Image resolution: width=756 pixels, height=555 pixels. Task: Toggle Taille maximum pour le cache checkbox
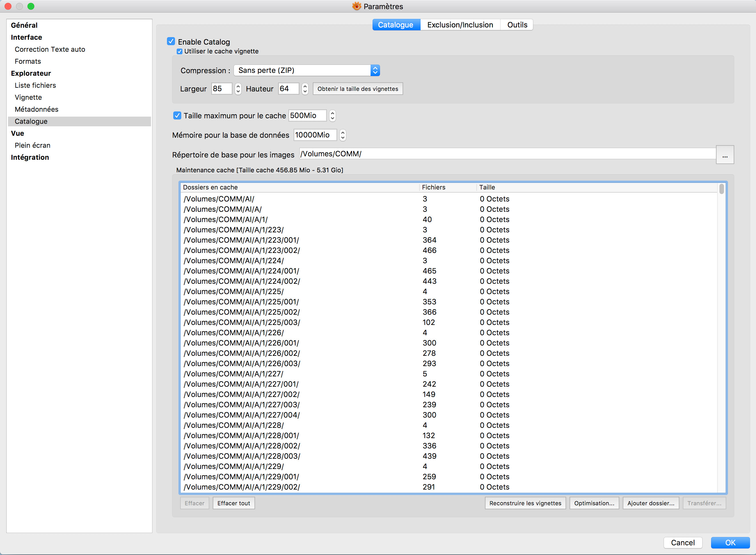coord(177,115)
